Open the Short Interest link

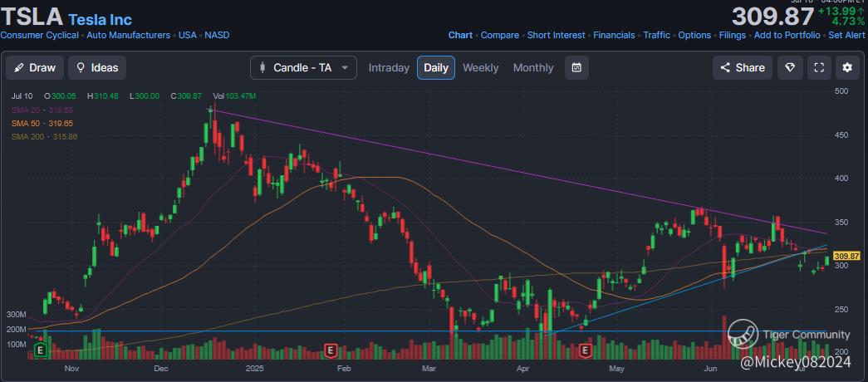click(x=556, y=35)
